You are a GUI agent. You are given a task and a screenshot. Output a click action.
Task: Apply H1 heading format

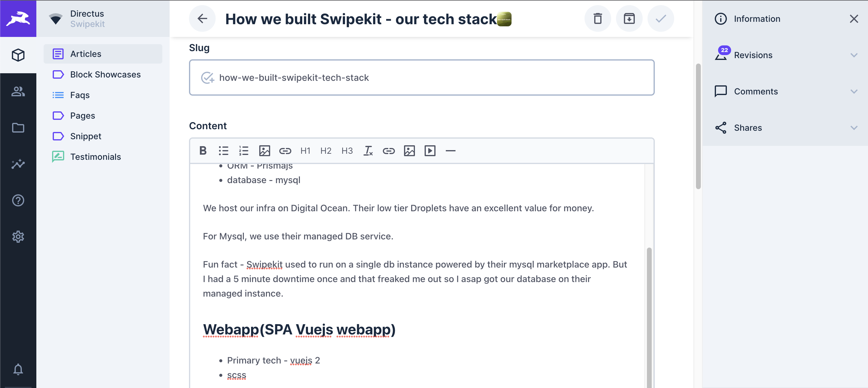[x=305, y=150]
